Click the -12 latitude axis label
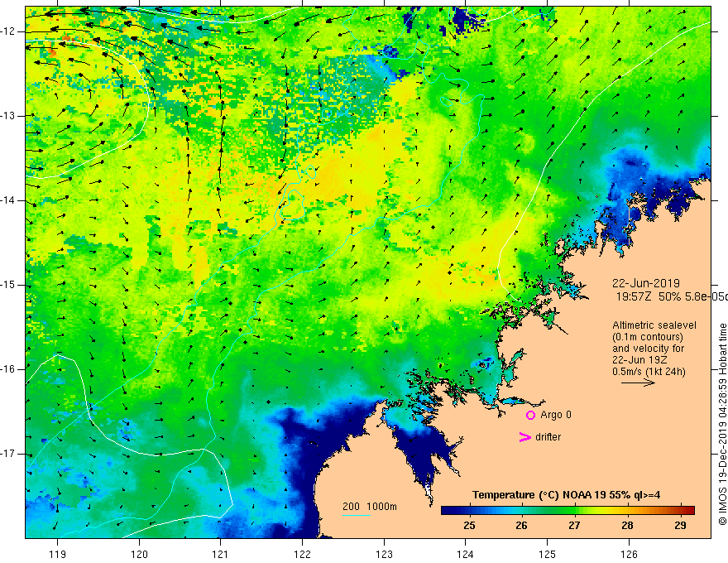The width and height of the screenshot is (728, 563). [8, 31]
